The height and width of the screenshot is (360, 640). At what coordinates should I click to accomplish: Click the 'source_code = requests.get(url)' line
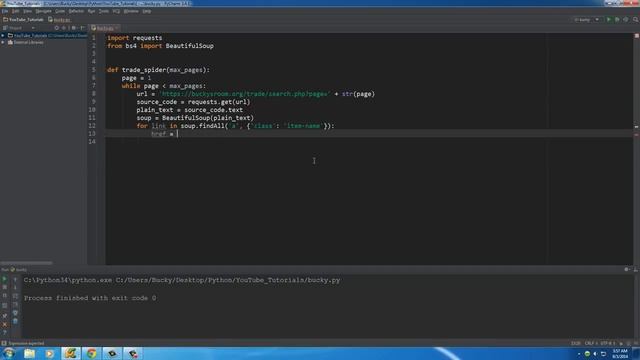(193, 102)
